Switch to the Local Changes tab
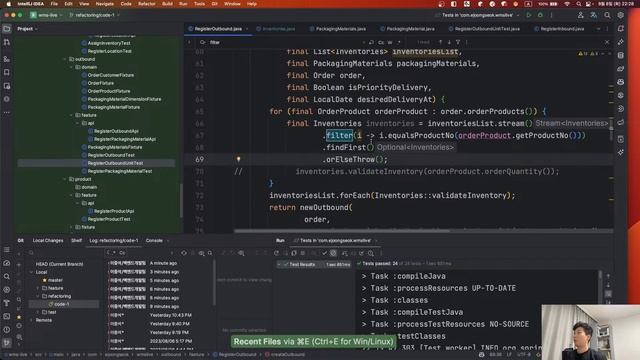Screen dimensions: 640x360 pyautogui.click(x=48, y=241)
